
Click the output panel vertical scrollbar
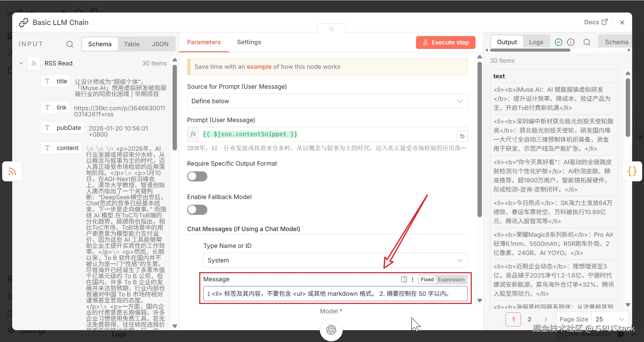628,107
